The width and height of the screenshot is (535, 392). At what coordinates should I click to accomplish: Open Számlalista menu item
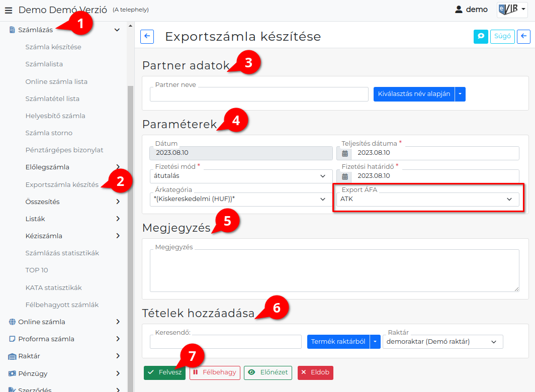click(44, 64)
